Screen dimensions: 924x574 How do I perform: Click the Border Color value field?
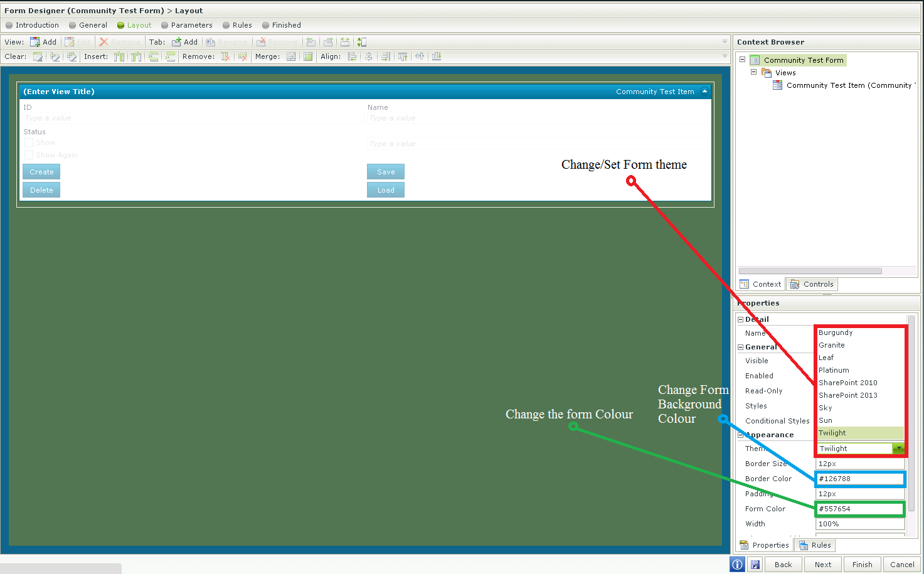pos(860,479)
